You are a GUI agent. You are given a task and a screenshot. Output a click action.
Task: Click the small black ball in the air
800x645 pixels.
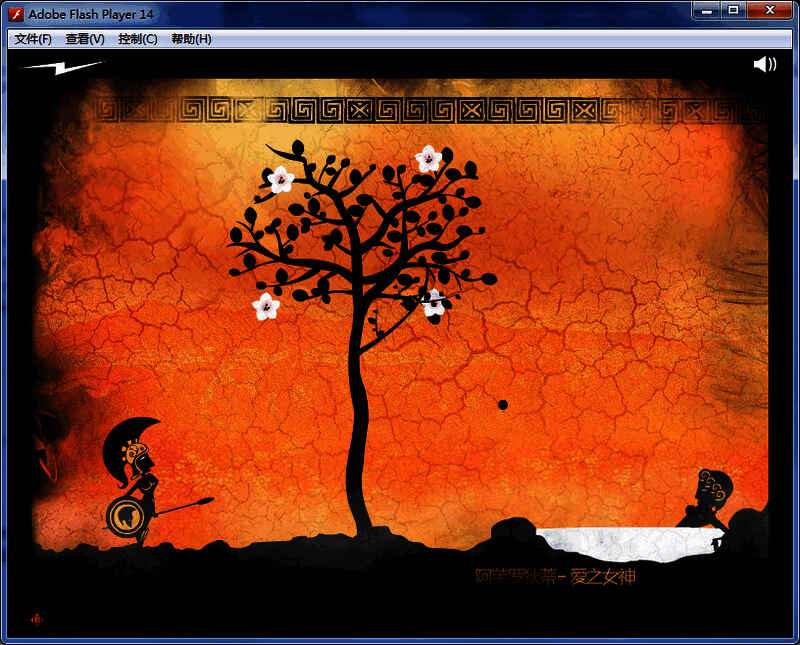tap(503, 405)
